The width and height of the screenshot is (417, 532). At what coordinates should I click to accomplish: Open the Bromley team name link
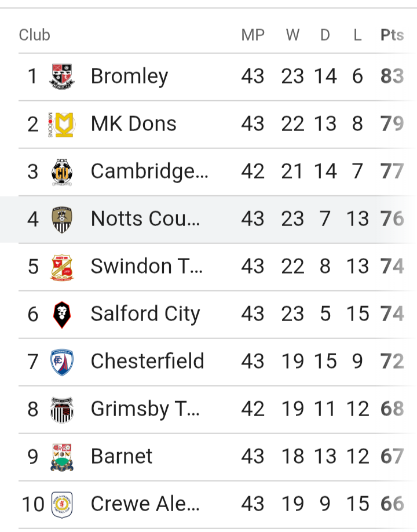pos(129,76)
